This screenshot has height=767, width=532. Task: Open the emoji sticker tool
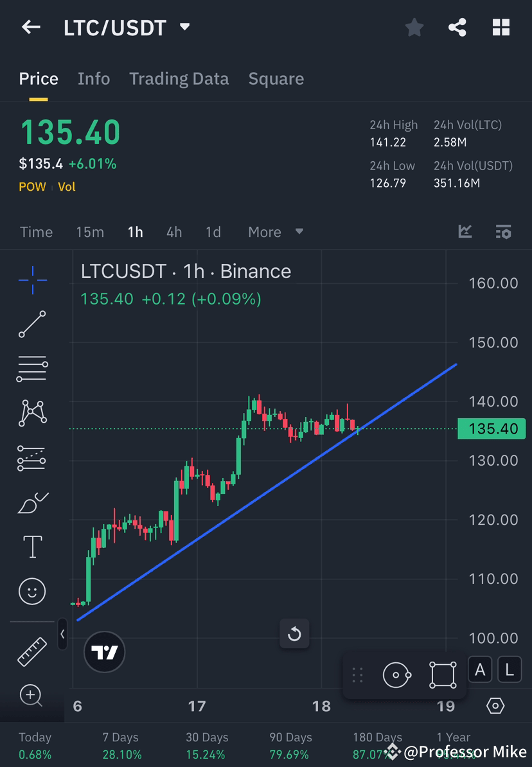(x=32, y=591)
